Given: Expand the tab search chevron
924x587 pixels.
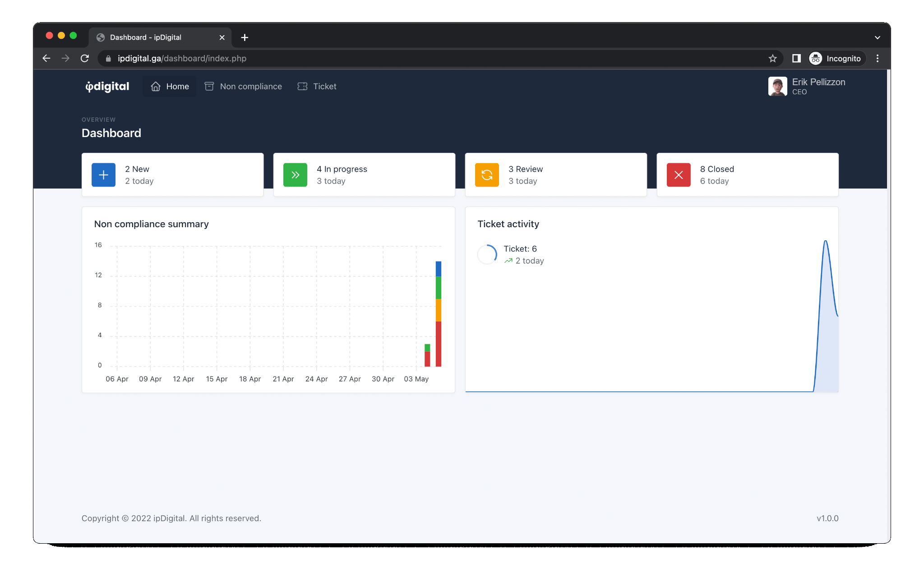Looking at the screenshot, I should (877, 37).
